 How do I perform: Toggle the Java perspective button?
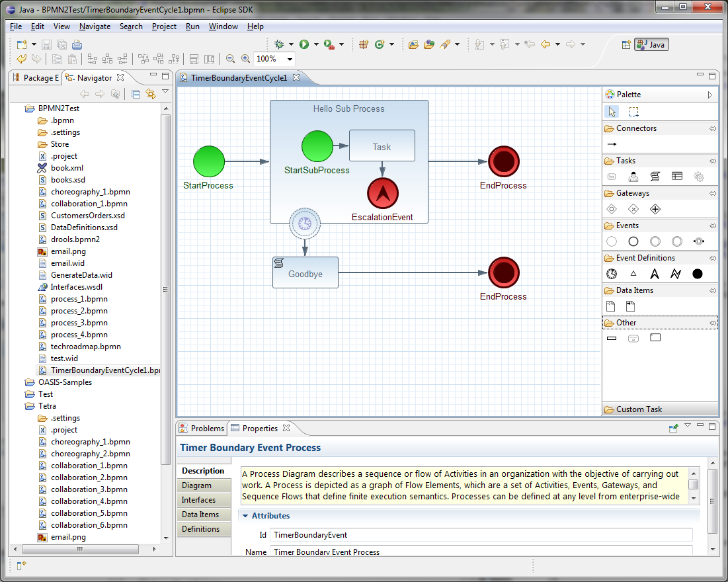tap(651, 44)
